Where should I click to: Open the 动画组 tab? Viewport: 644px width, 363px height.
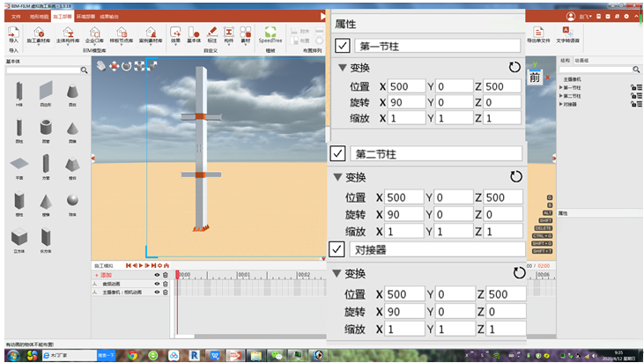click(581, 61)
